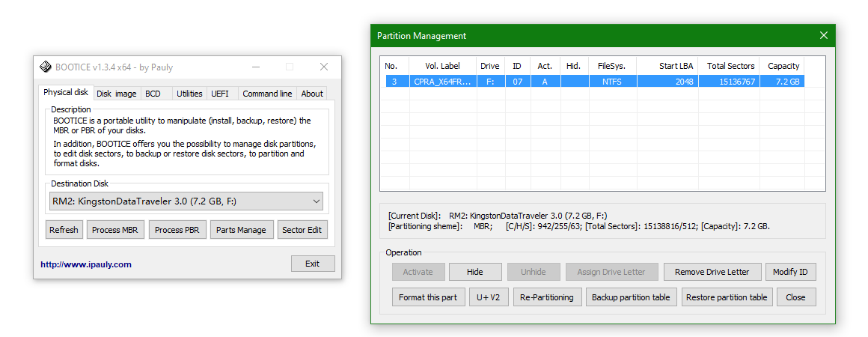Click the FileSys. column header

(612, 66)
